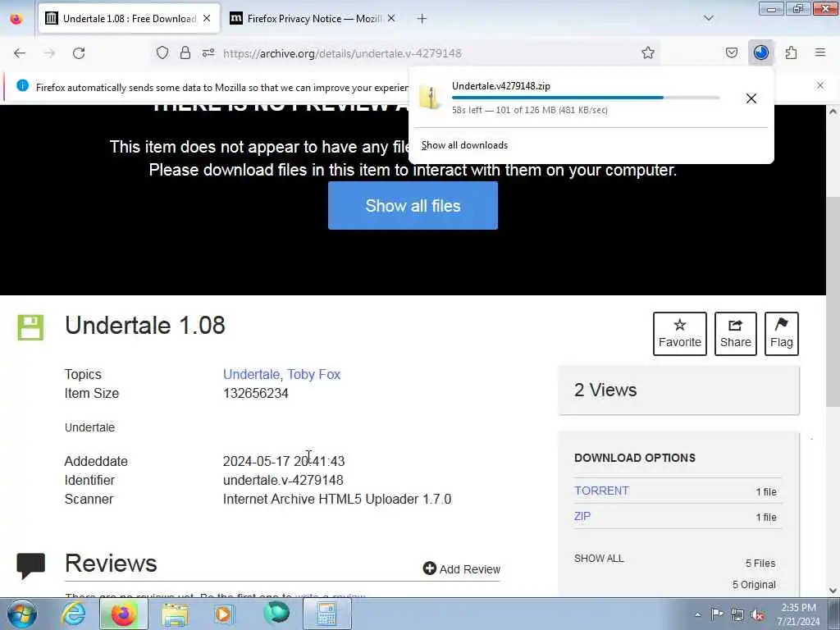
Task: Click identifier value undertale.v-4279148
Action: pos(283,480)
